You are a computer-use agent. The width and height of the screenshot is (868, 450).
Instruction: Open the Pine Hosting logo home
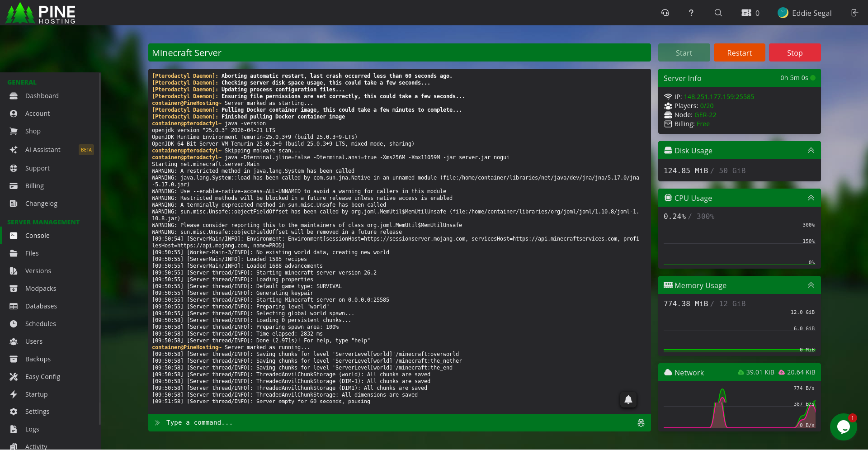(41, 13)
